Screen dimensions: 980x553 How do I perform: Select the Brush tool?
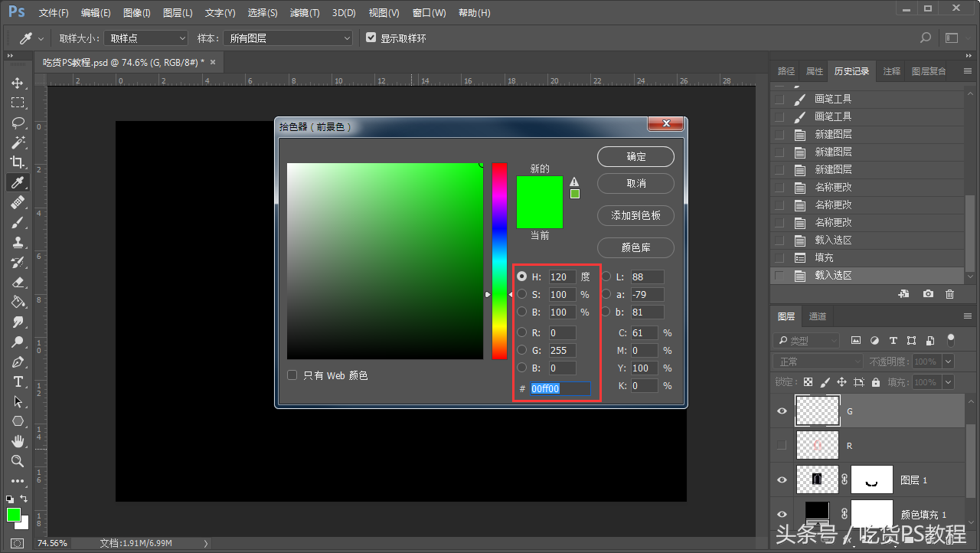click(x=18, y=222)
